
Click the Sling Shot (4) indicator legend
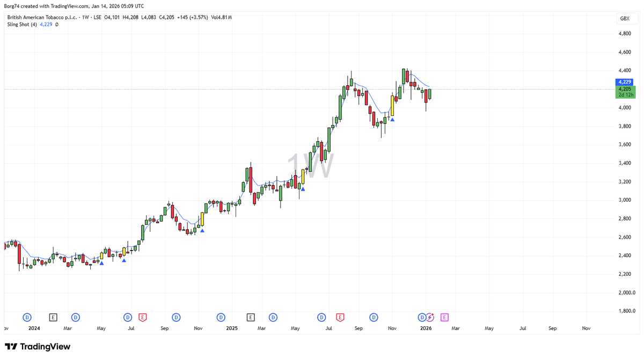(21, 25)
